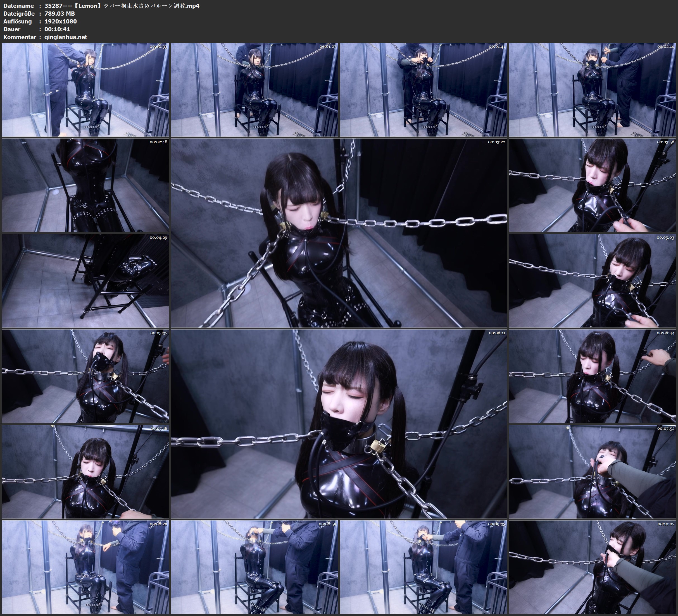Select the thumbnail timestamped 00:02:48
This screenshot has width=678, height=616.
click(85, 185)
